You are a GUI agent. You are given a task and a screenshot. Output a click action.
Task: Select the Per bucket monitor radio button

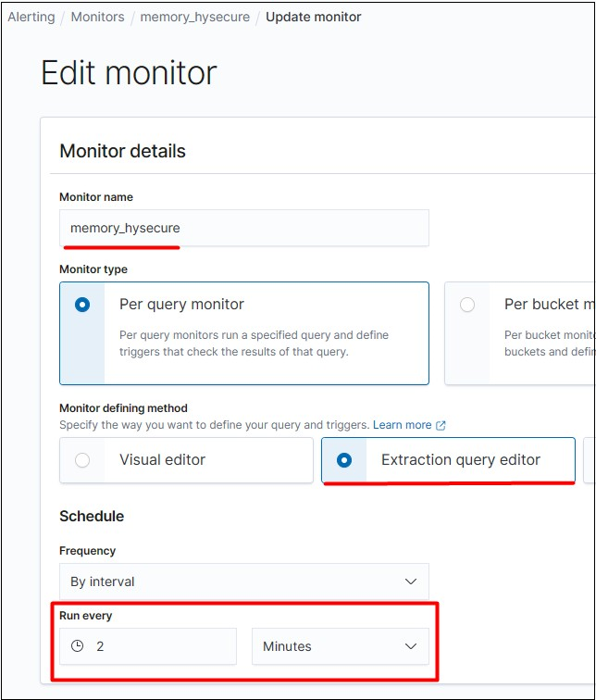click(467, 305)
